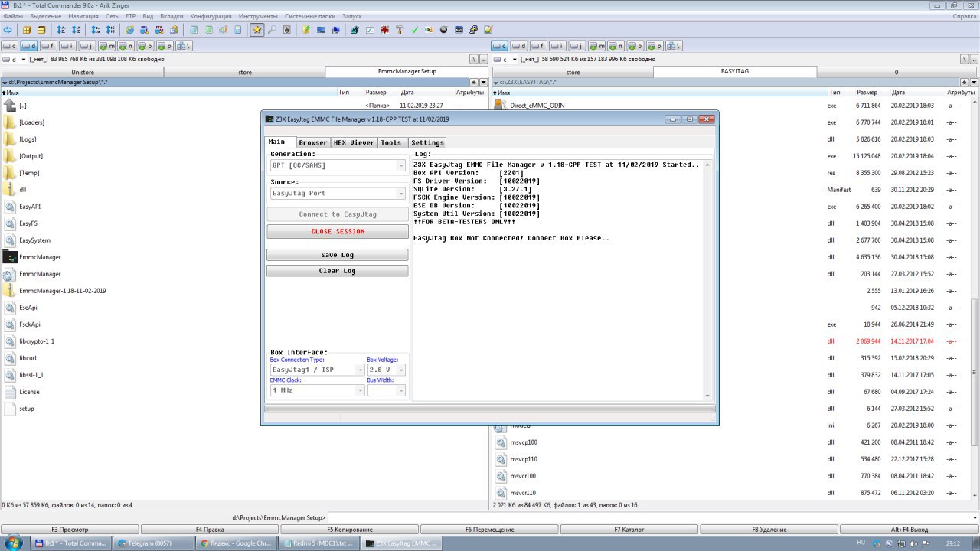
Task: Select the License file icon
Action: click(10, 392)
